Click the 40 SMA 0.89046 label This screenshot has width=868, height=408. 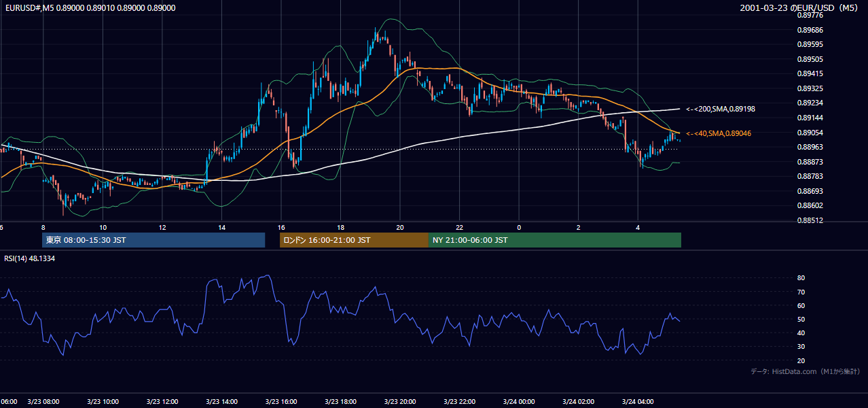pyautogui.click(x=719, y=133)
